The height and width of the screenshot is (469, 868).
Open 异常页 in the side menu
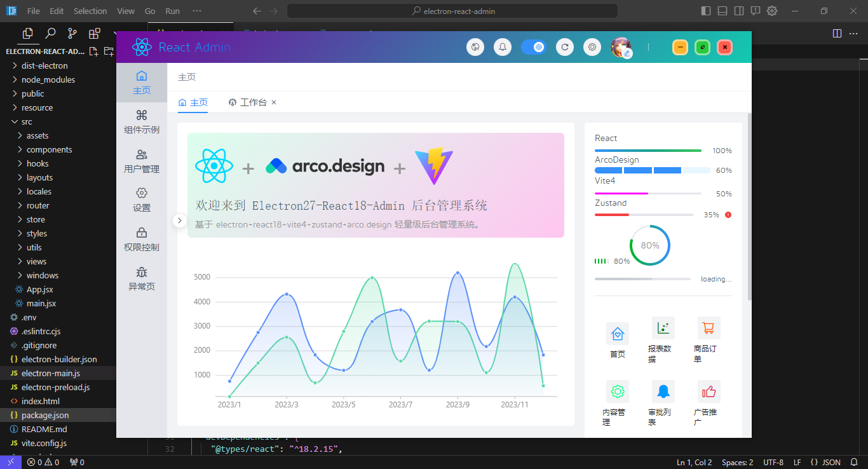coord(142,279)
